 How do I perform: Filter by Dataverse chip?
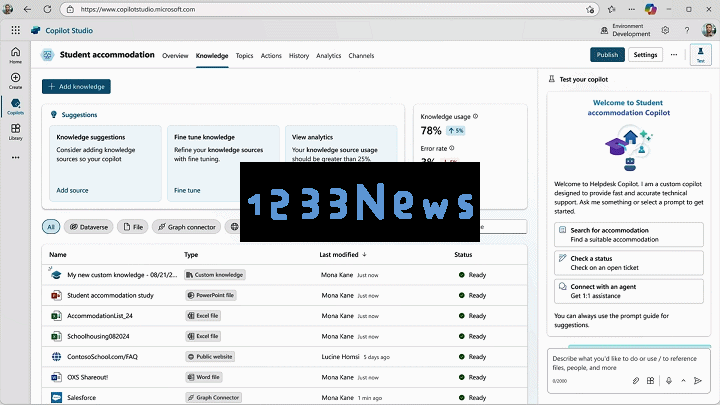[x=89, y=227]
